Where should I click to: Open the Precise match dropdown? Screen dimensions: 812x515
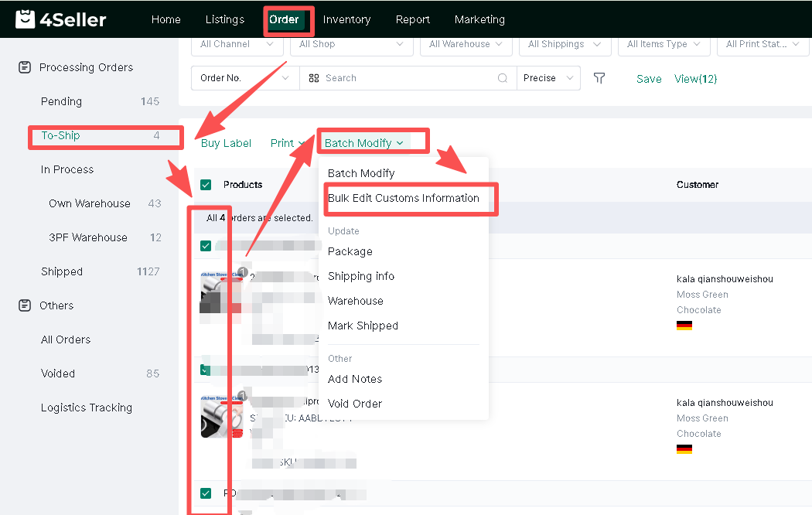pos(548,78)
